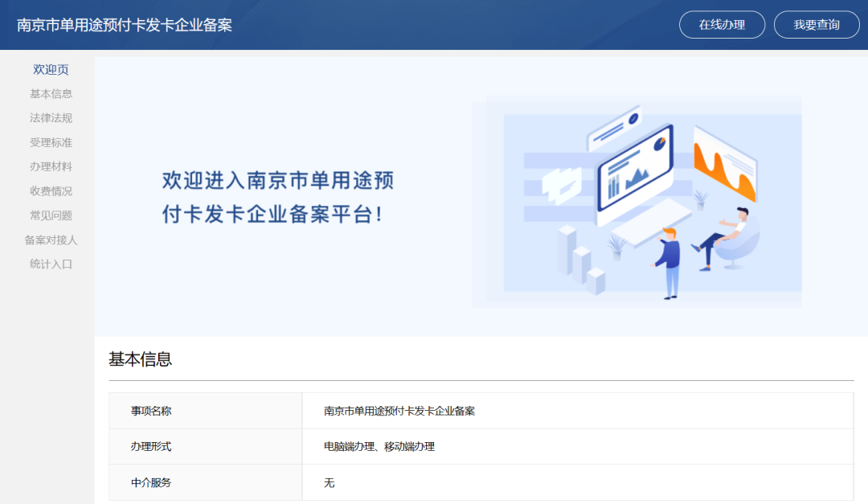Screen dimensions: 868x504
Task: Click the 欢迎进入南京市单用途预付卡发卡企业备案平台 banner text
Action: click(x=278, y=197)
